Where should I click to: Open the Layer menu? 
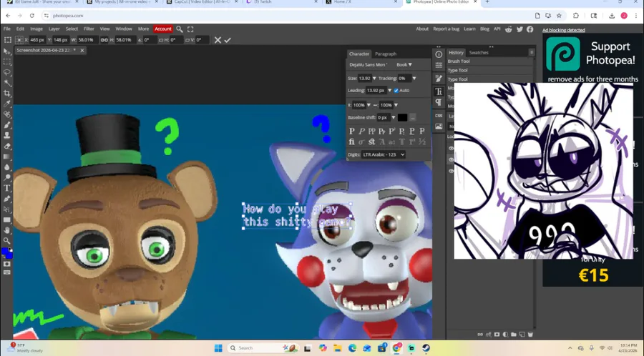point(54,29)
